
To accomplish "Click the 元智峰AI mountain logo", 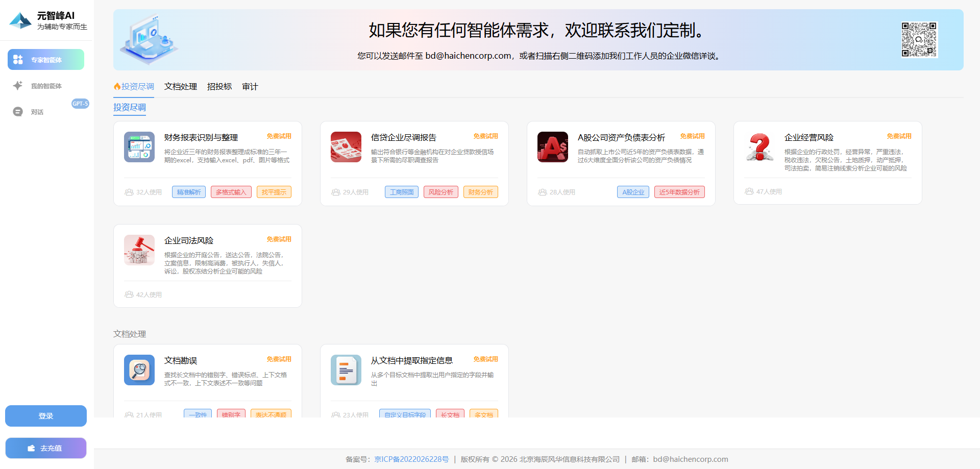I will [x=21, y=20].
